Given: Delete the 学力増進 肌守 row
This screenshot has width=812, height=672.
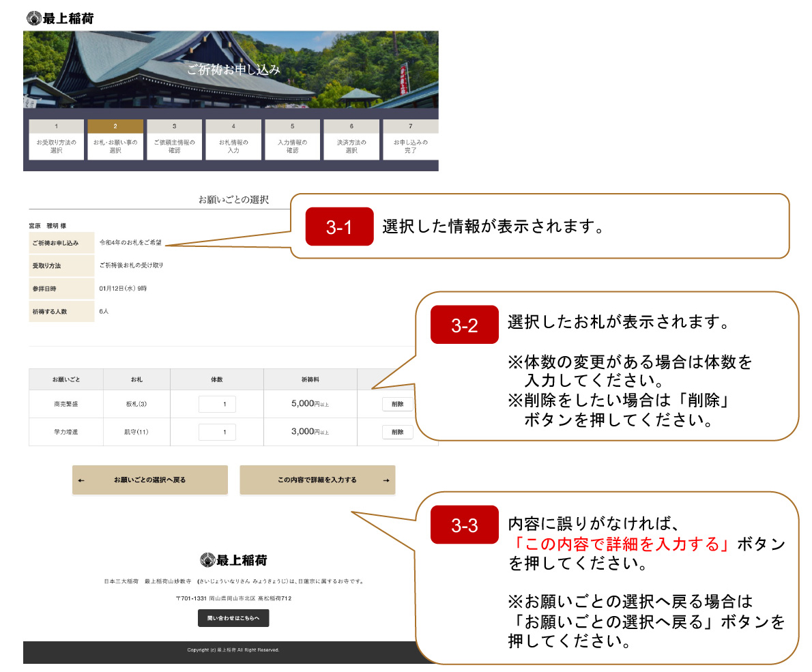Looking at the screenshot, I should click(x=397, y=432).
